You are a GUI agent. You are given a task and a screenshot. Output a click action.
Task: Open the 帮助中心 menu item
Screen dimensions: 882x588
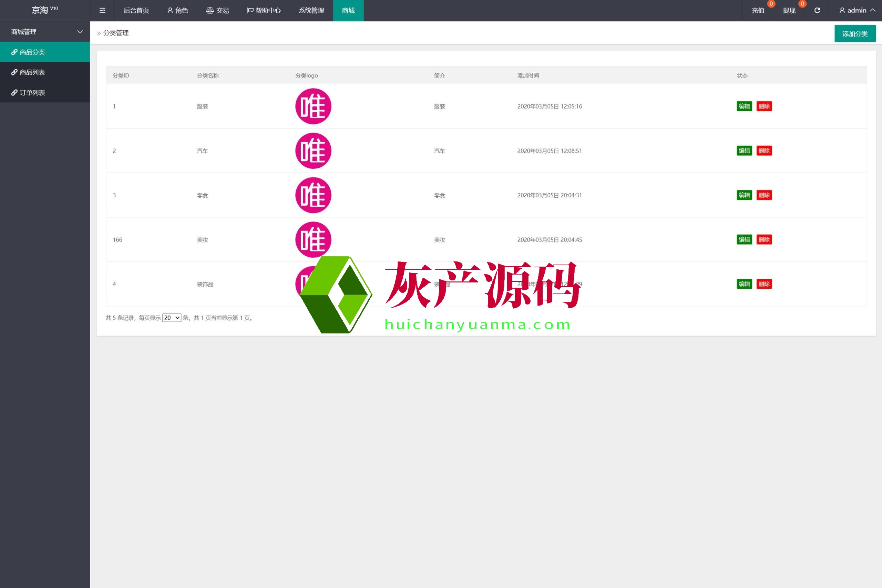click(x=264, y=10)
